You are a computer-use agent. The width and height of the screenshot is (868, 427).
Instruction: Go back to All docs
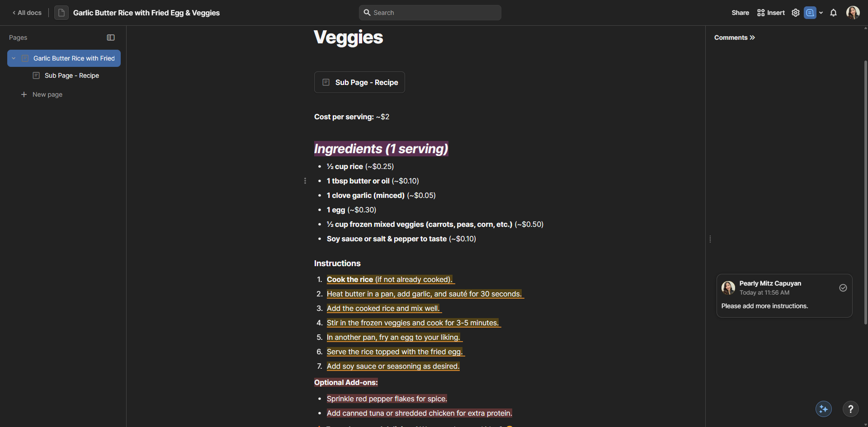click(x=27, y=13)
